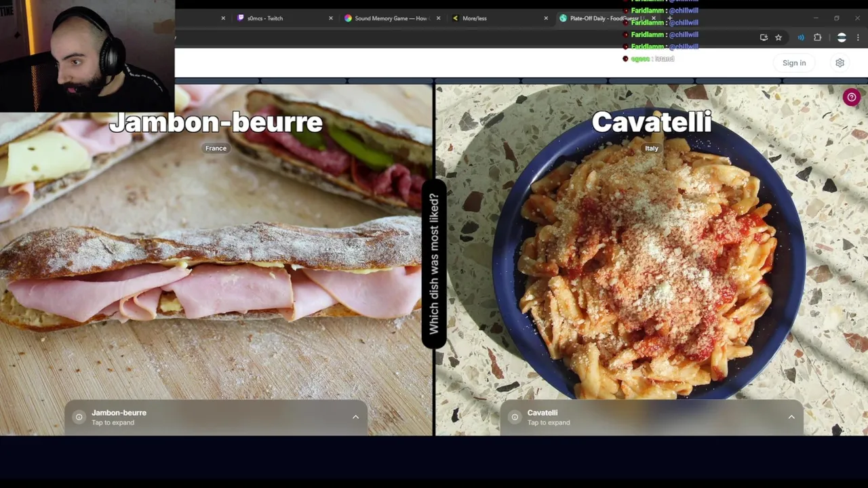The image size is (868, 488).
Task: Click the France country label
Action: pos(216,148)
